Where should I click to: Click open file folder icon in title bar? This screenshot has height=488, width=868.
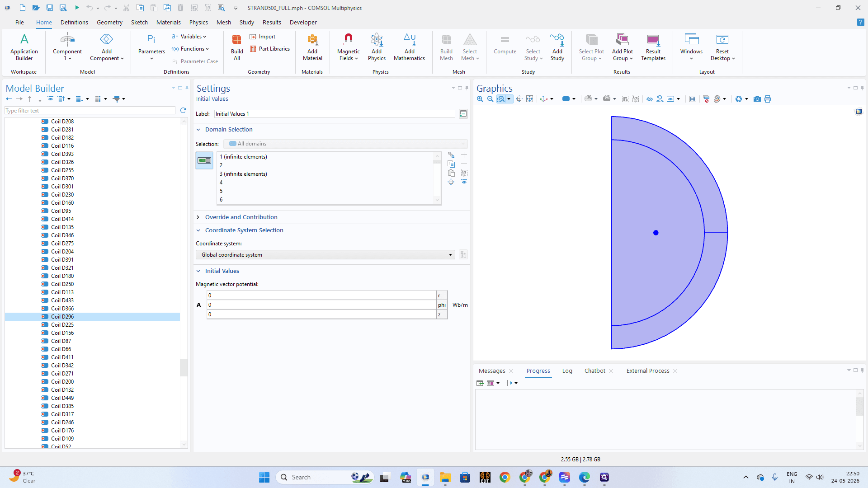pos(36,8)
